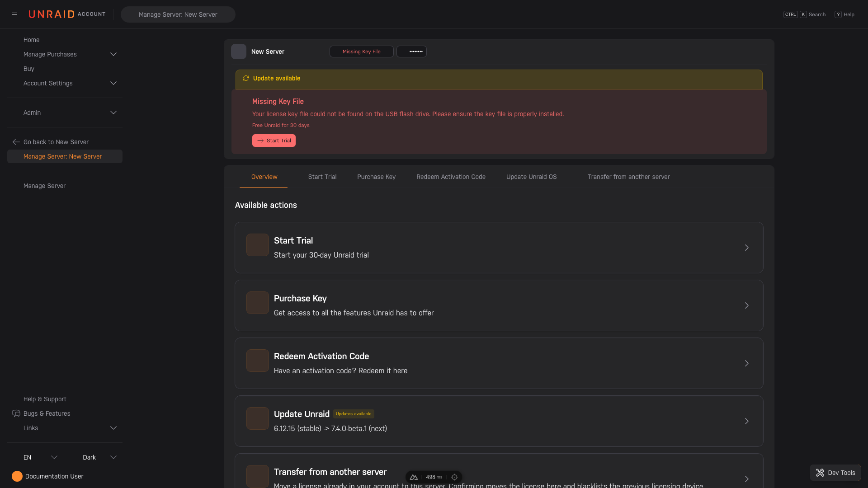The height and width of the screenshot is (488, 868).
Task: Click the Unraid Account logo
Action: coord(67,14)
